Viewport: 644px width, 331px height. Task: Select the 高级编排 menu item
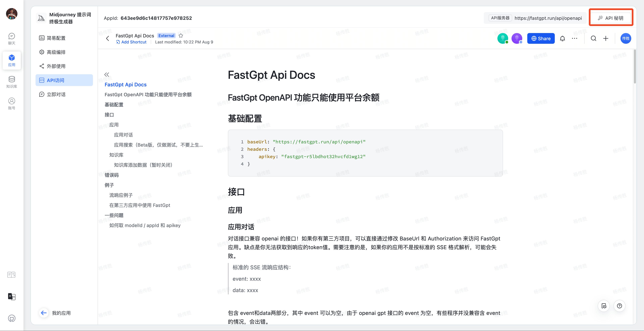[x=56, y=52]
